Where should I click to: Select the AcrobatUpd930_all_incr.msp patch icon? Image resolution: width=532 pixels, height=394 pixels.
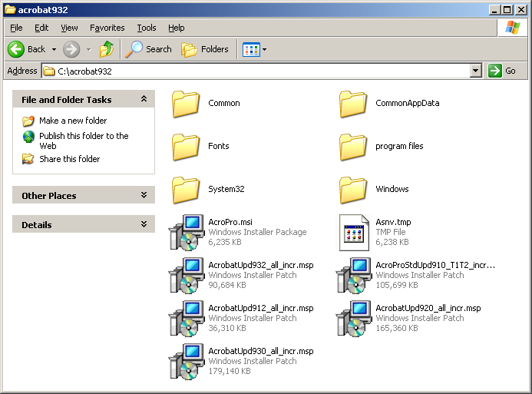click(186, 362)
